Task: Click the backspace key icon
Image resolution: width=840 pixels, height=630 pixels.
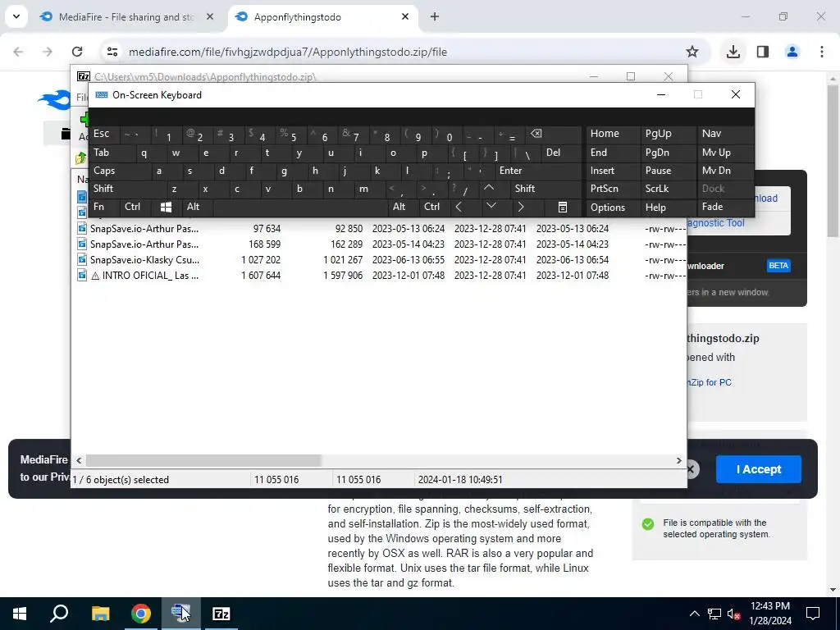Action: pyautogui.click(x=552, y=135)
